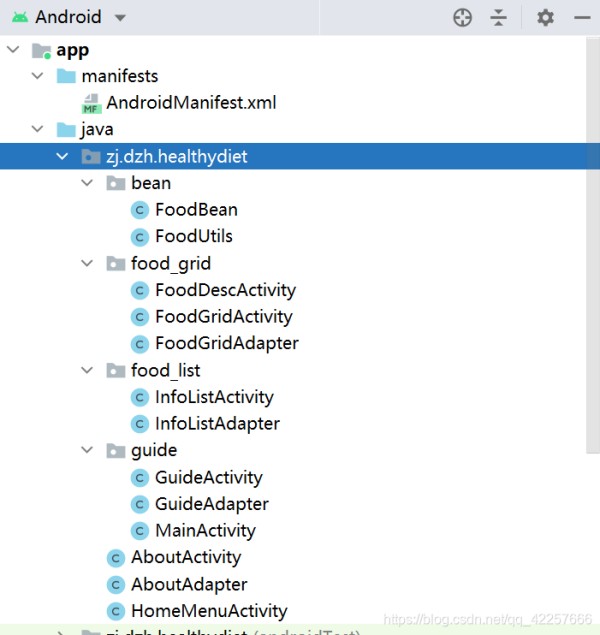Click the InfoListActivity class icon
Screen dimensions: 600x635
pyautogui.click(x=140, y=397)
